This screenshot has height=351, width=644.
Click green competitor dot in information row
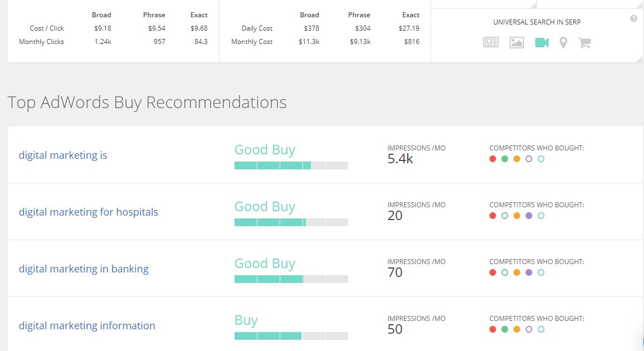point(505,329)
